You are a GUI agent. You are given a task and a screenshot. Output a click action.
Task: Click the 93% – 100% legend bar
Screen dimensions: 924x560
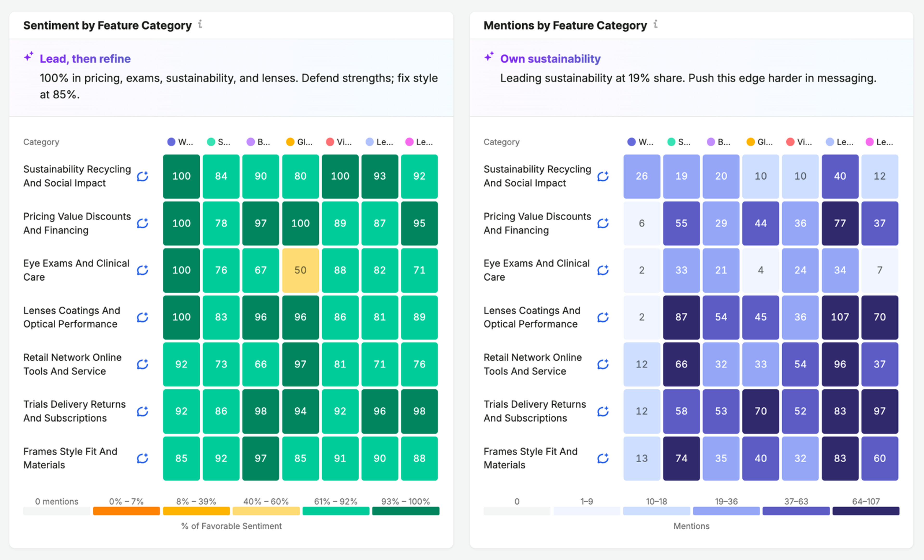click(405, 511)
